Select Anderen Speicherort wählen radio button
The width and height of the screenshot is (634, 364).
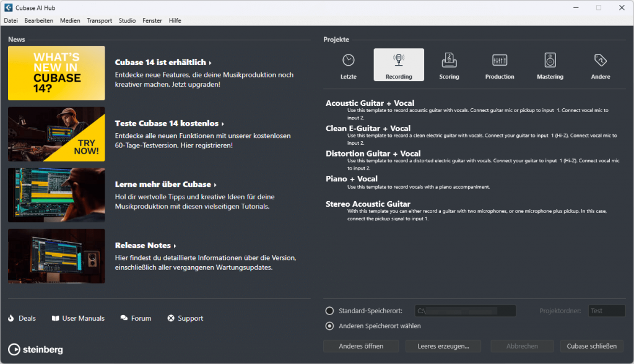(x=329, y=326)
